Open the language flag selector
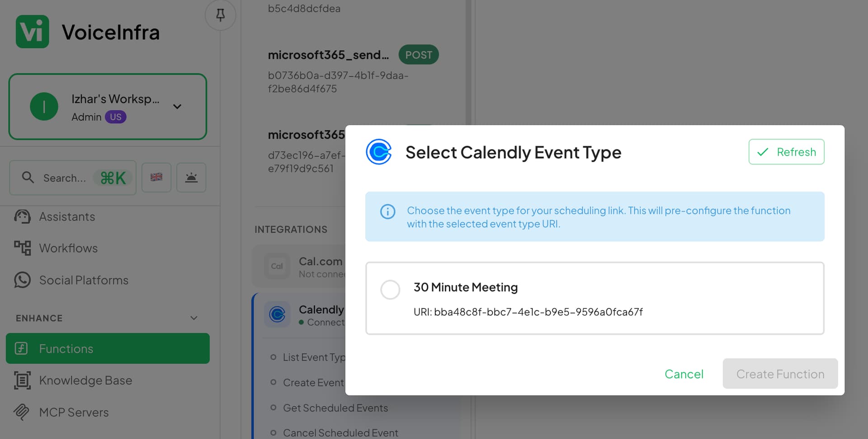The width and height of the screenshot is (868, 439). [156, 177]
